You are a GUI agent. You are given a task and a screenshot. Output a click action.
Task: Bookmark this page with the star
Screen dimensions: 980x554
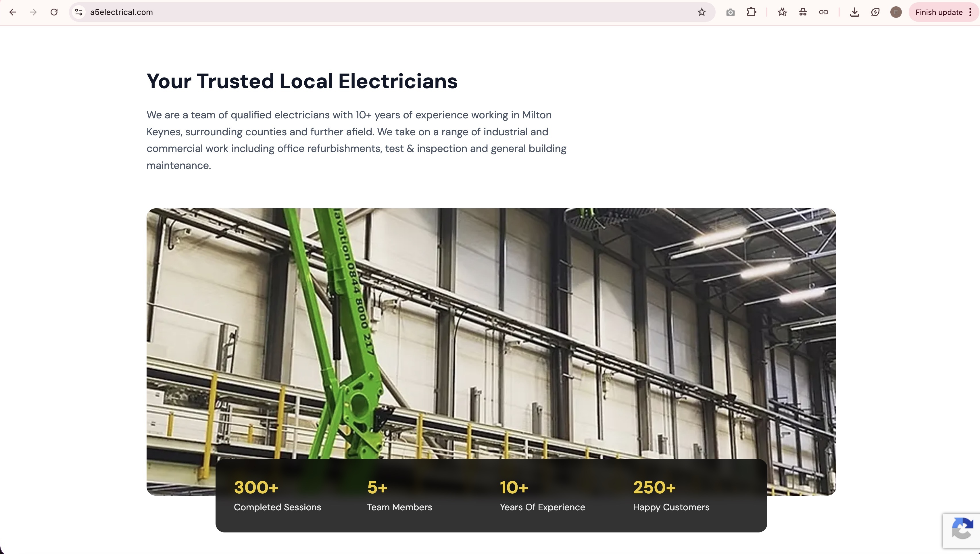(702, 12)
